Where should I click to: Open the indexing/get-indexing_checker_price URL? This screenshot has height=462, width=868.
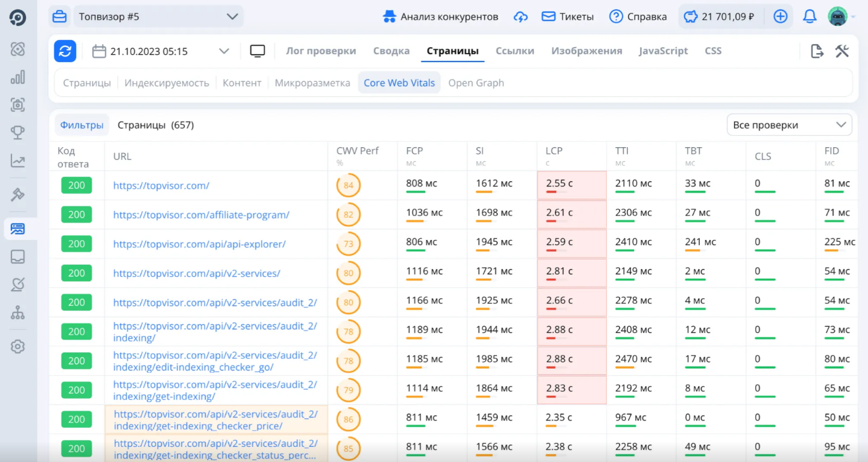(x=216, y=420)
